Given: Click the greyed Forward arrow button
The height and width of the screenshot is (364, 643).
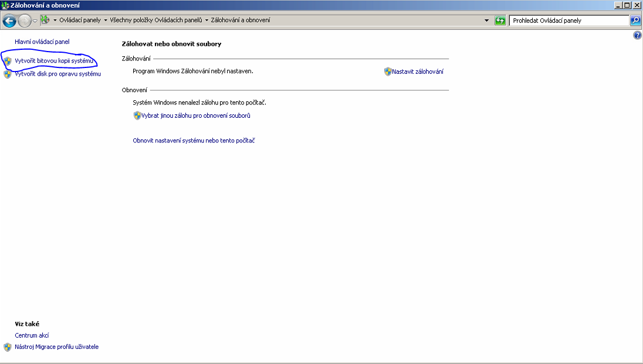Looking at the screenshot, I should (25, 21).
